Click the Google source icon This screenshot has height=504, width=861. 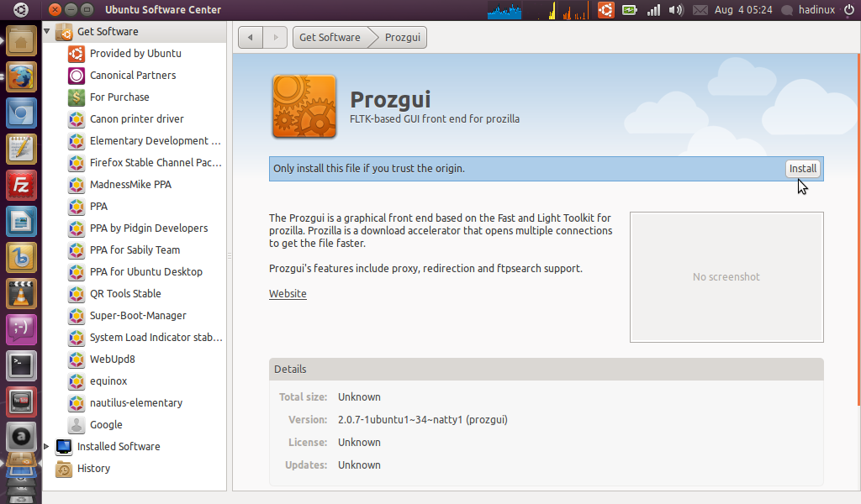pyautogui.click(x=77, y=424)
